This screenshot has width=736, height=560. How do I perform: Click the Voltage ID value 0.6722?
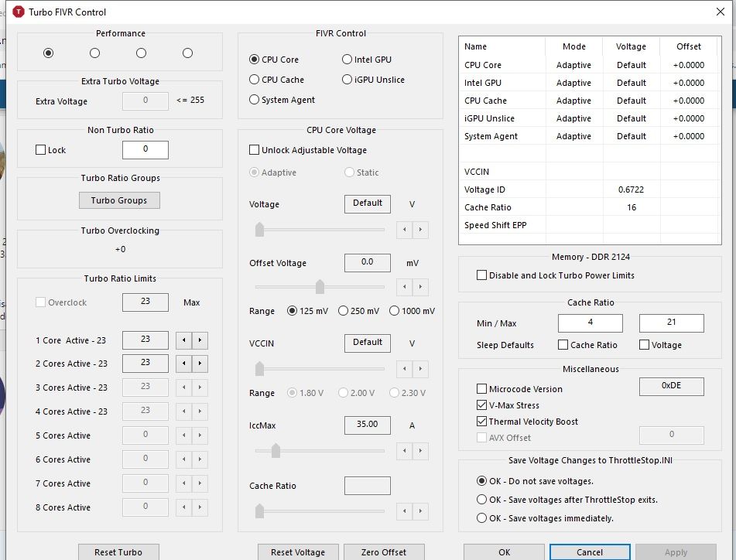pos(631,190)
